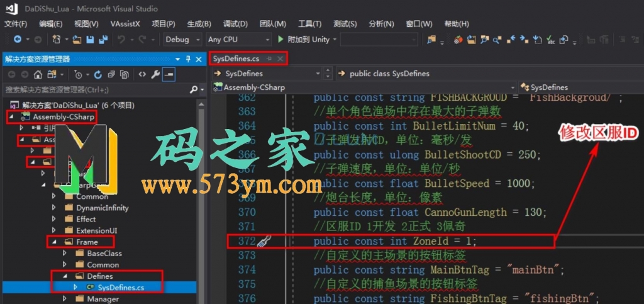Open Assembly-CSharp project navigation dropdown
Screen dimensions: 644x304
click(x=512, y=87)
